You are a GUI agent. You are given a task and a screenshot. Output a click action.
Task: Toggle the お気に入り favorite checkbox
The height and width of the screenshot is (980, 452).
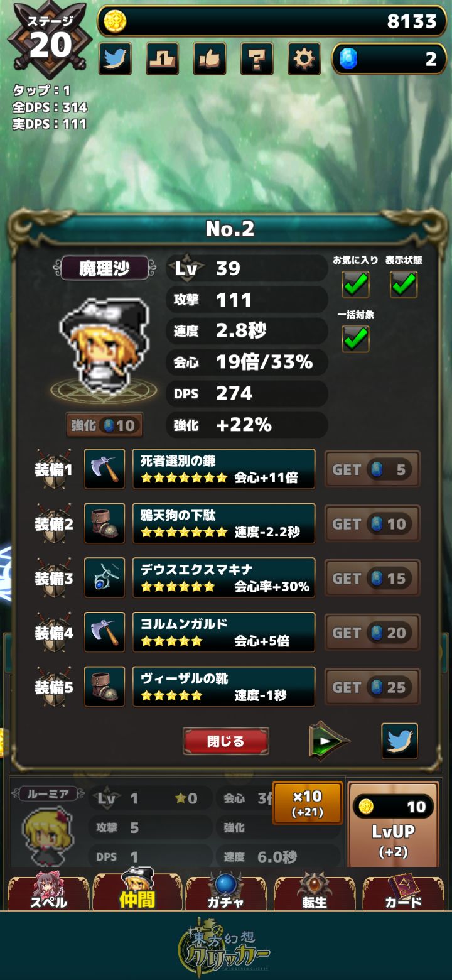(355, 285)
